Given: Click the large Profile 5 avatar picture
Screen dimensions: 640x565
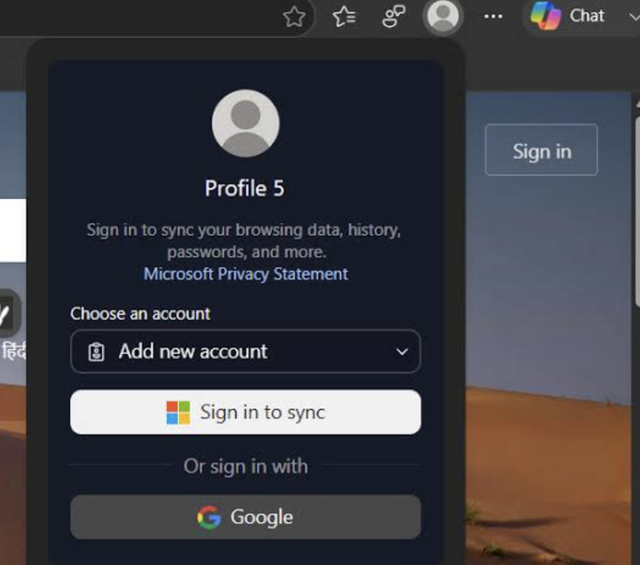Looking at the screenshot, I should (245, 123).
